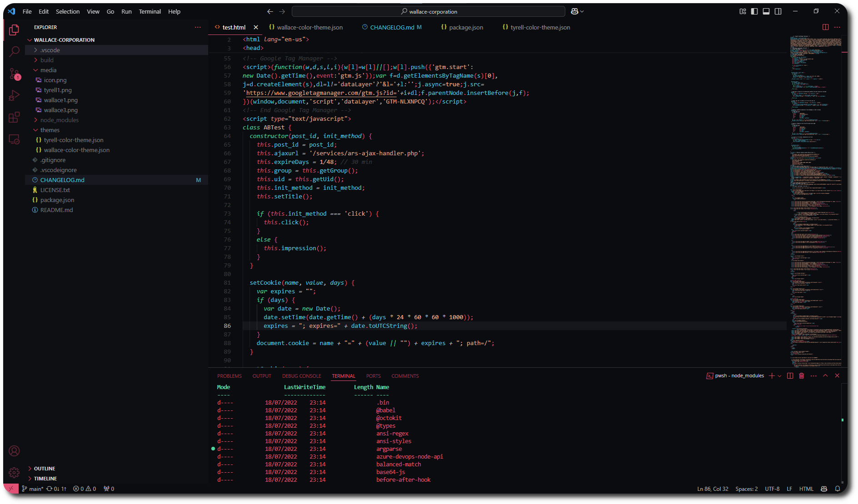Open README.md in explorer
858x504 pixels.
tap(116, 210)
